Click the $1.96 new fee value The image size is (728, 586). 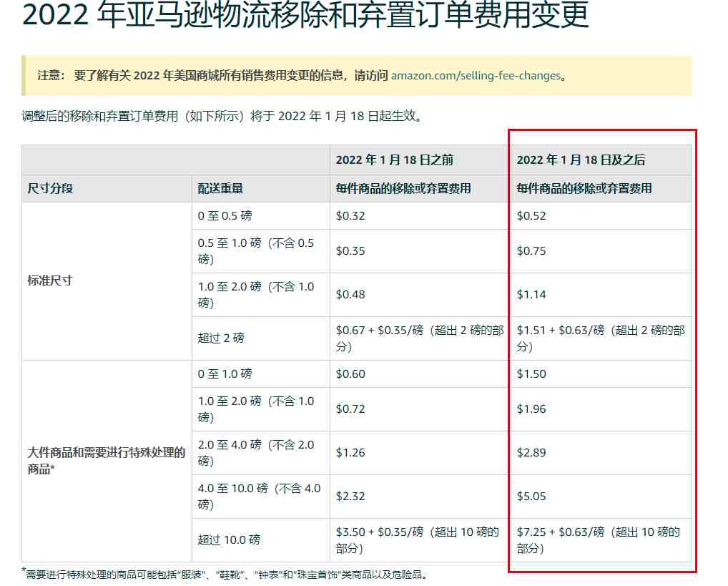(531, 409)
